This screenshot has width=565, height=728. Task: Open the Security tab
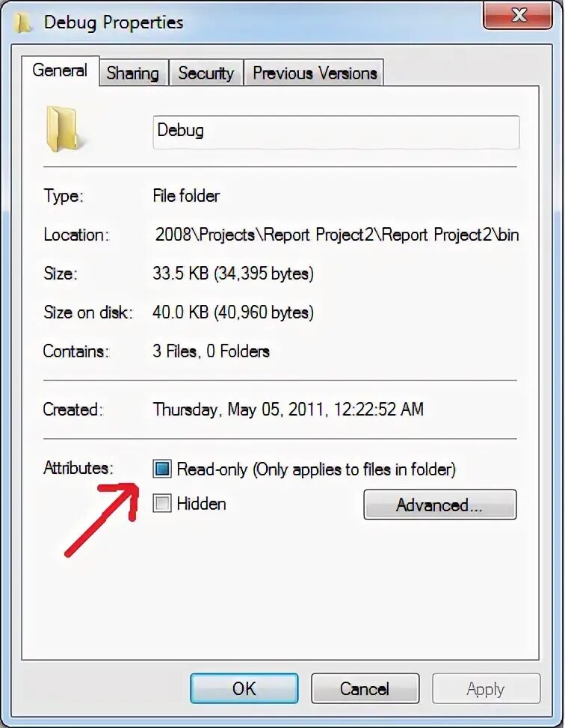click(x=206, y=73)
